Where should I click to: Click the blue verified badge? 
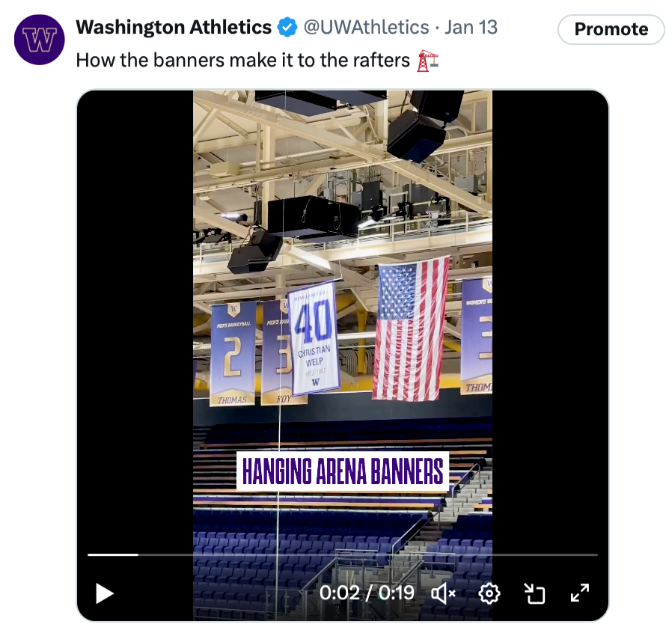[287, 28]
